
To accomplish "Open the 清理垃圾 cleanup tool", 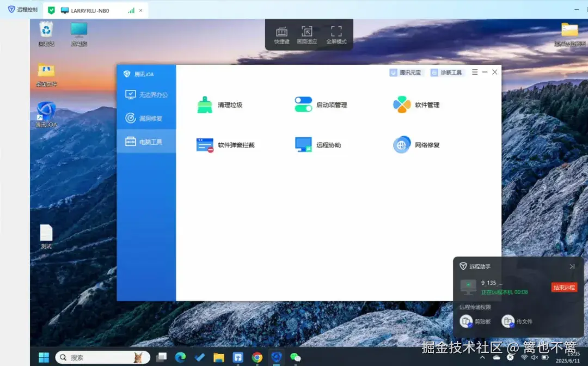I will pyautogui.click(x=218, y=104).
